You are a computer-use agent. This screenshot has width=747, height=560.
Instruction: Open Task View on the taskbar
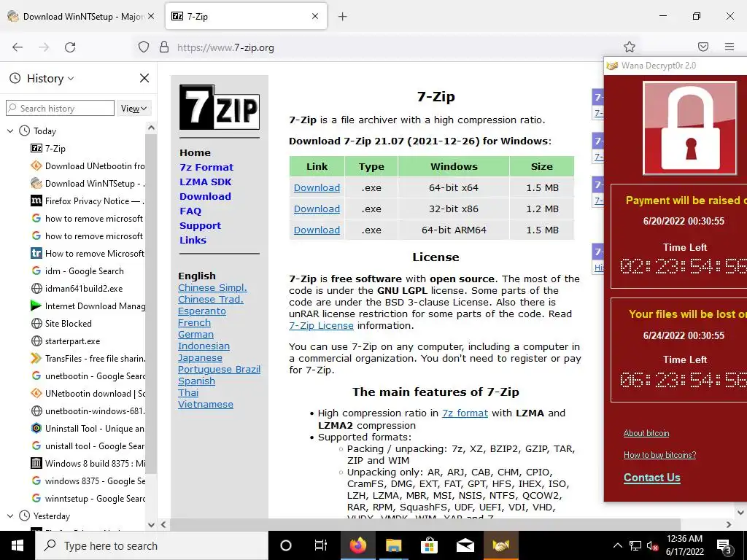(321, 545)
